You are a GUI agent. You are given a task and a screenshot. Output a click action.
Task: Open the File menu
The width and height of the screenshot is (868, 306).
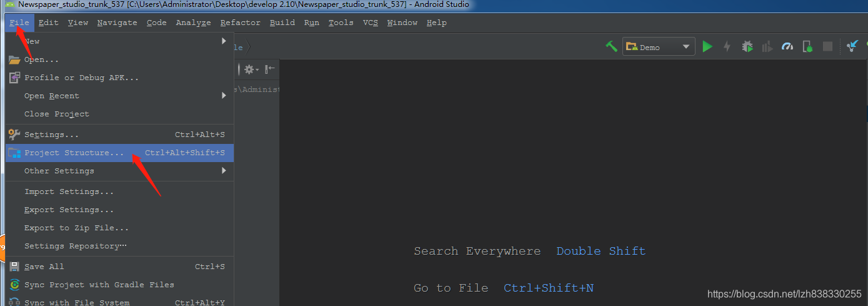tap(19, 23)
